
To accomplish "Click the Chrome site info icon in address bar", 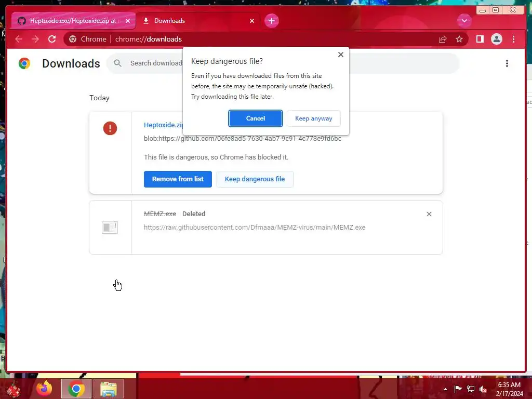I will click(73, 39).
